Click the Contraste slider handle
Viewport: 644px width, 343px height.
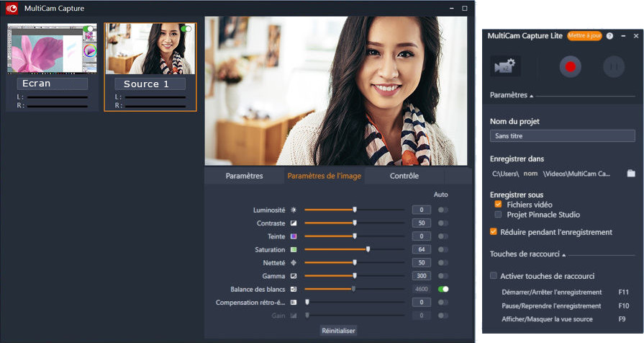(355, 223)
